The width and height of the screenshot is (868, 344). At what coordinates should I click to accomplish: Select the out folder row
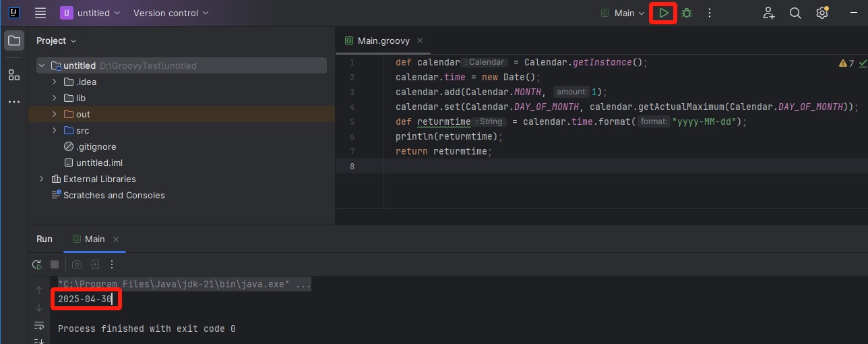coord(181,114)
